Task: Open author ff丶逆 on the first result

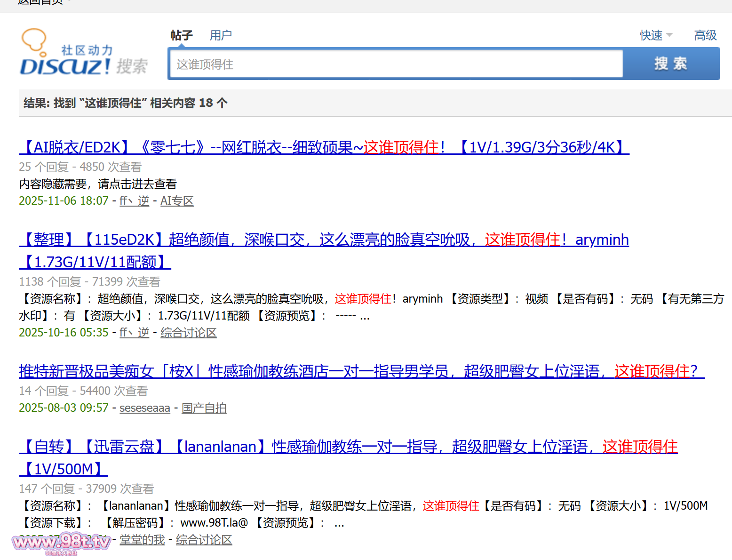Action: point(134,201)
